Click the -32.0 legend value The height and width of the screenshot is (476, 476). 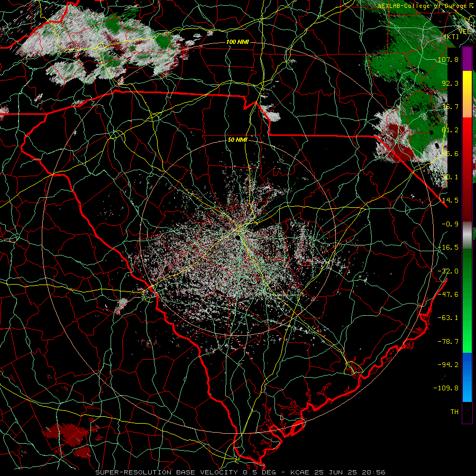click(448, 271)
